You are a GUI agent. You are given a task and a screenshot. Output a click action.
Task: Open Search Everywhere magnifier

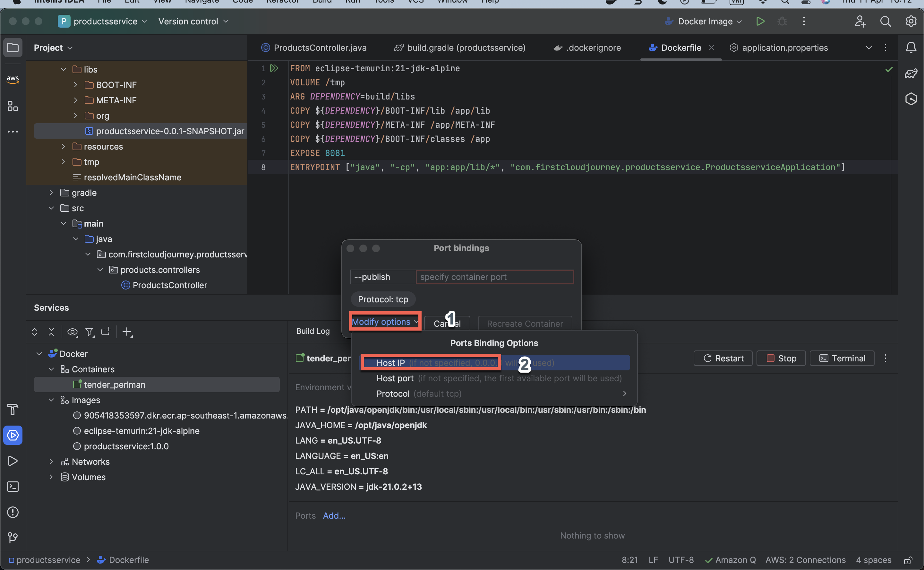click(886, 22)
